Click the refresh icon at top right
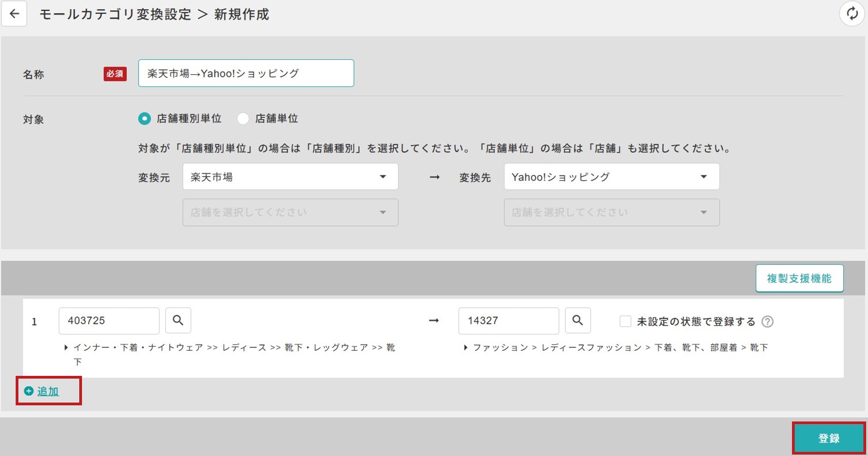This screenshot has height=456, width=868. (852, 14)
